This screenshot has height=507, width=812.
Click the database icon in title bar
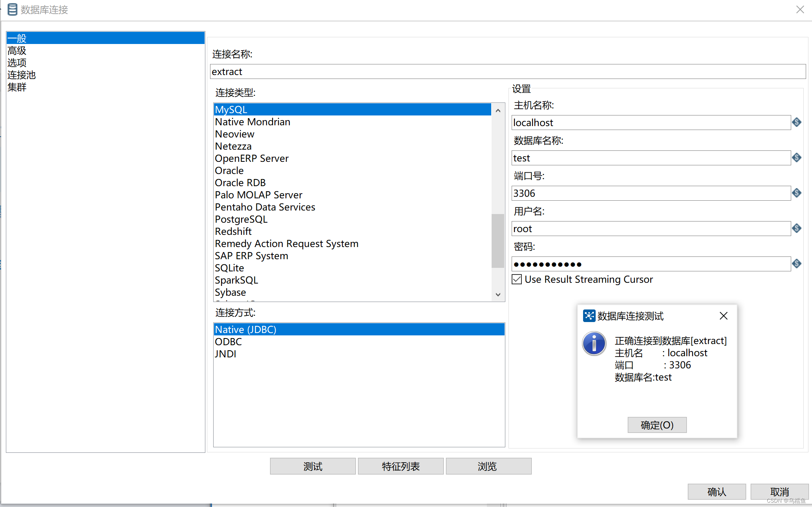tap(13, 9)
